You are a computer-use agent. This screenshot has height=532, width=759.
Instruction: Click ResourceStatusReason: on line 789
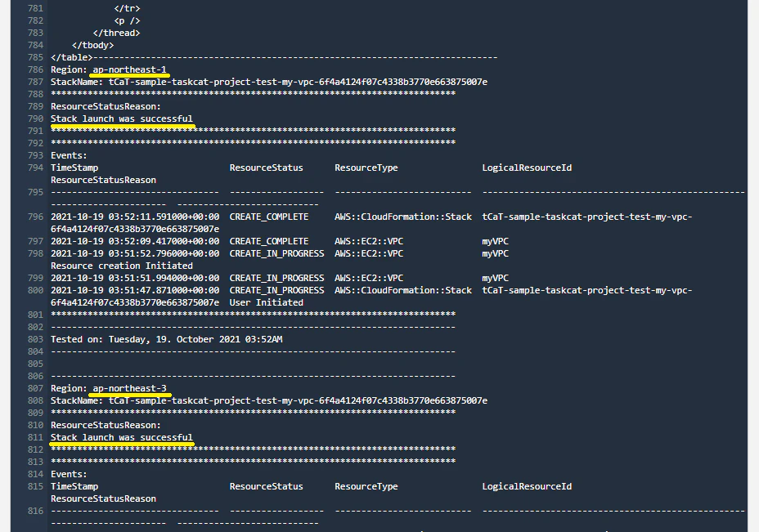coord(106,106)
